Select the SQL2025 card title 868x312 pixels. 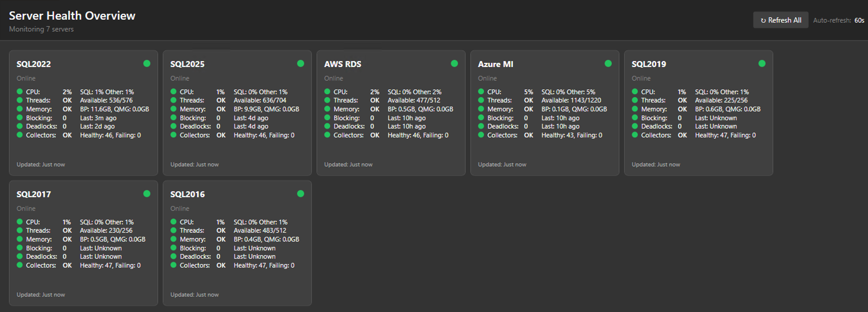pyautogui.click(x=188, y=64)
